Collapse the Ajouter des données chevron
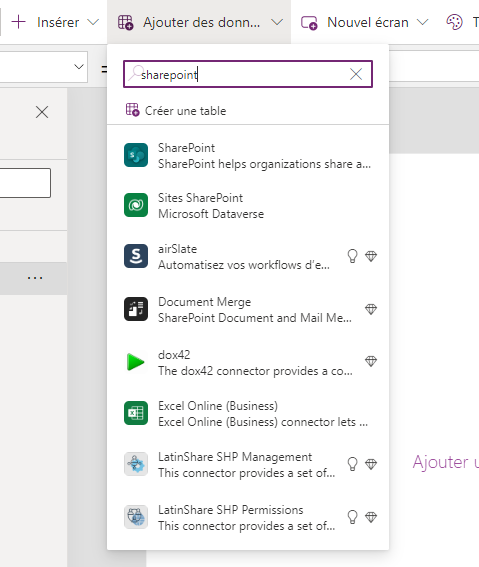The image size is (479, 567). [x=277, y=22]
